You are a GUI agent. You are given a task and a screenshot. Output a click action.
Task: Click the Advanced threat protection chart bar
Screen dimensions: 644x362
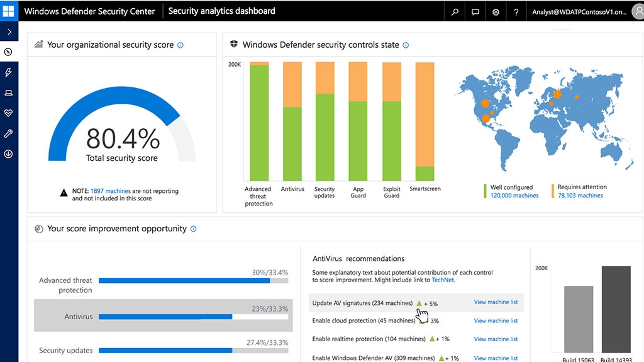point(259,121)
